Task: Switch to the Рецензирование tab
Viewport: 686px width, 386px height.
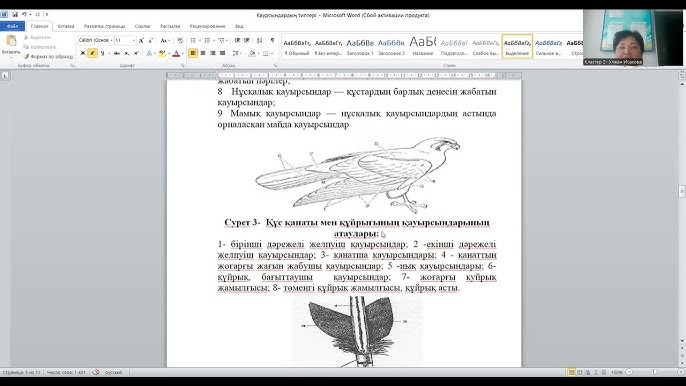Action: pyautogui.click(x=207, y=26)
